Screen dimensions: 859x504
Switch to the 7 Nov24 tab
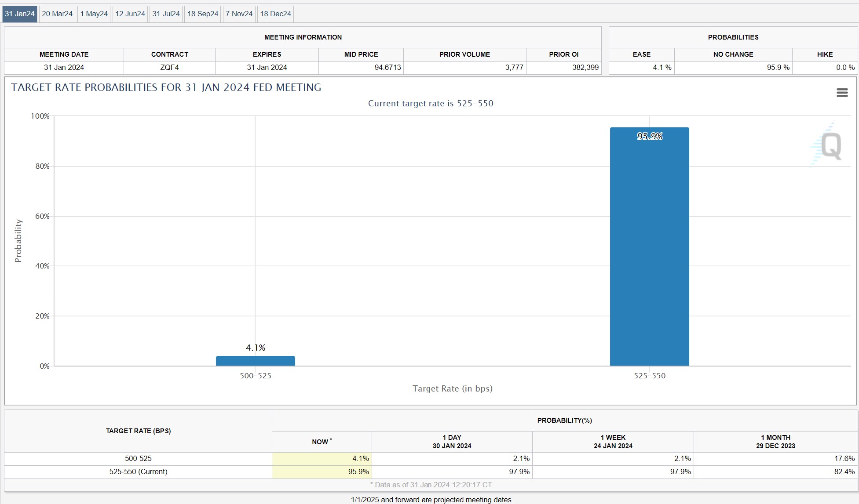coord(239,14)
